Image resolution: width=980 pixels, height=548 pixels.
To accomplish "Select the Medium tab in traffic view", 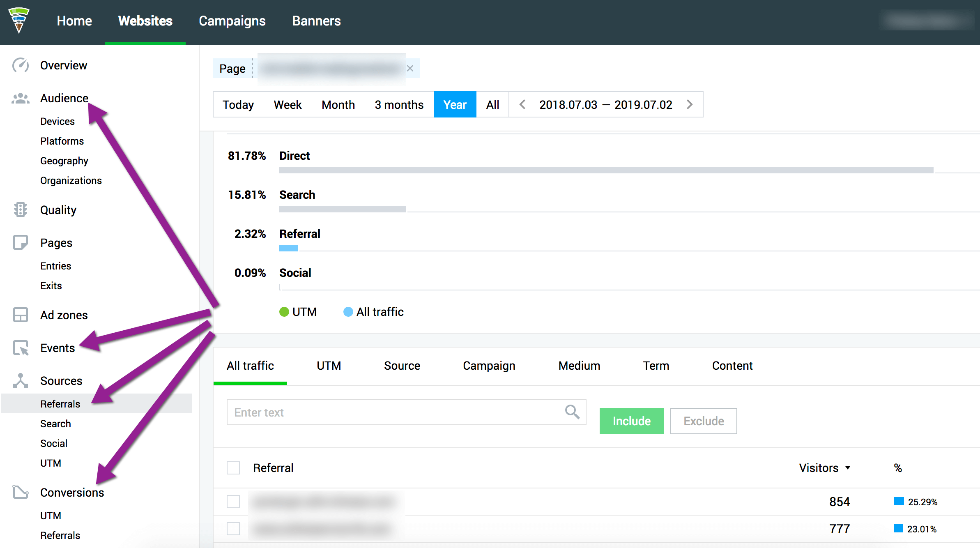I will click(578, 366).
